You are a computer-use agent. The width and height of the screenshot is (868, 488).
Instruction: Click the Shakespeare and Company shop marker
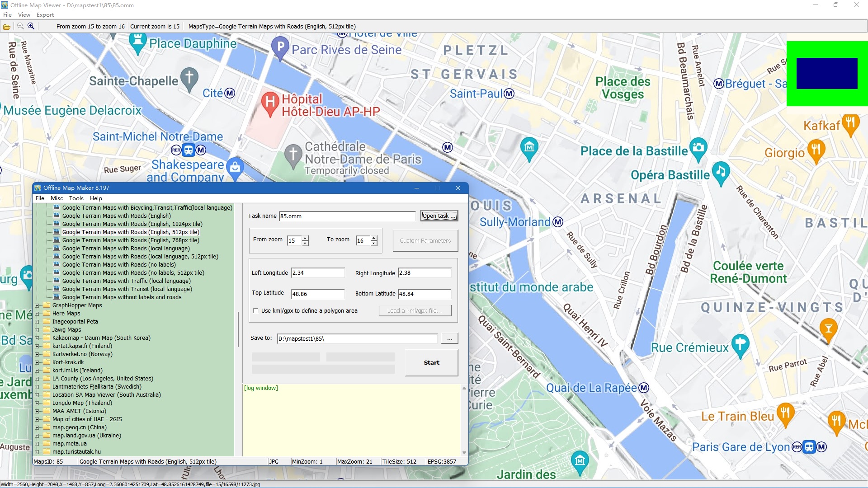(x=235, y=168)
